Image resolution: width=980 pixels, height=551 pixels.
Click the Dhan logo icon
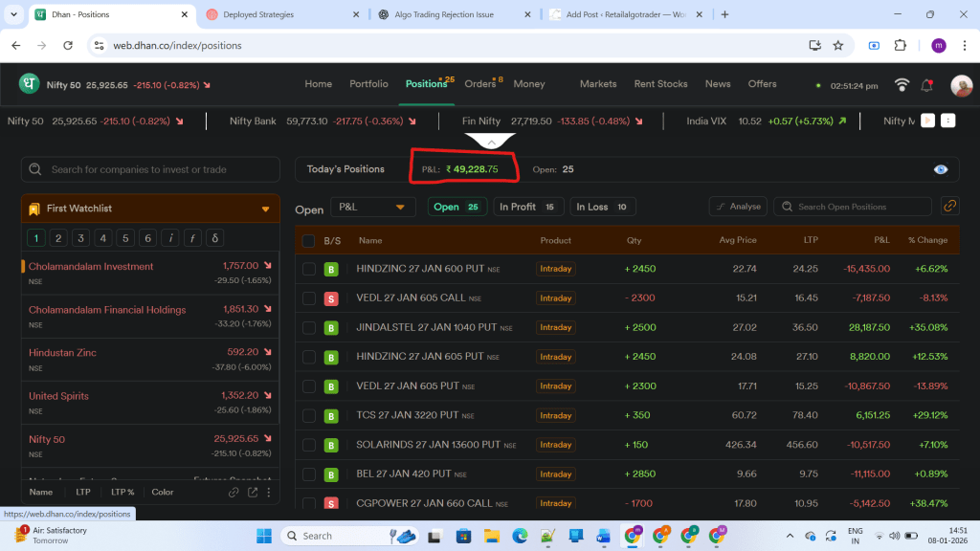coord(30,84)
